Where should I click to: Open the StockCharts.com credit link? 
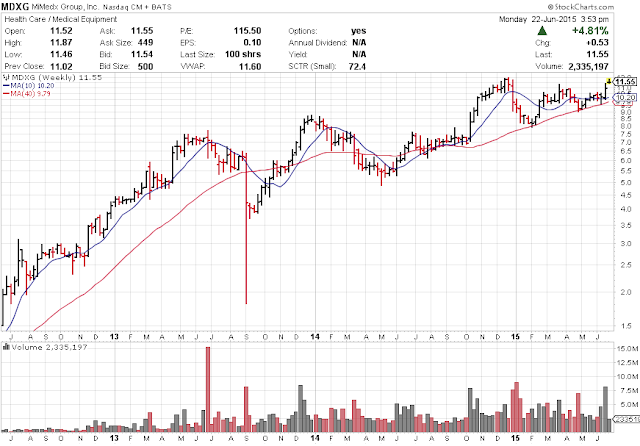click(x=581, y=7)
